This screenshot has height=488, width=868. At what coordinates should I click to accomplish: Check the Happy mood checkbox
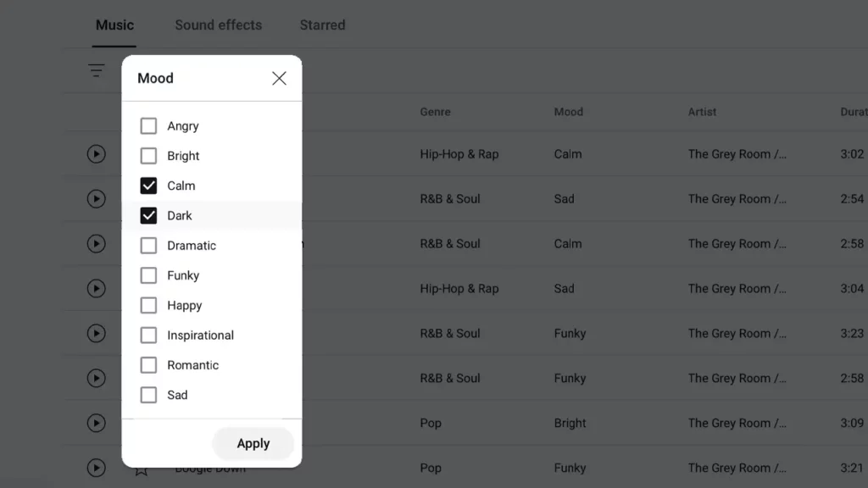148,305
